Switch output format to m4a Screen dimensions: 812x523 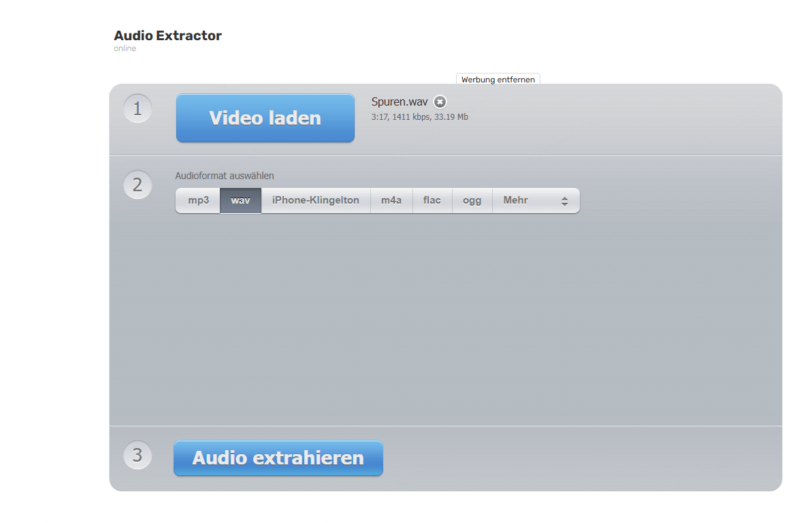pos(391,201)
